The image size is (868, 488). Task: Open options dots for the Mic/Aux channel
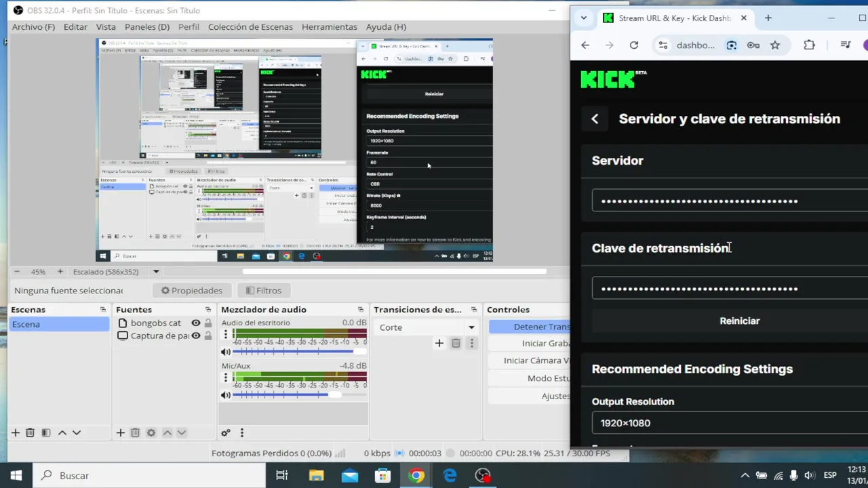(226, 378)
